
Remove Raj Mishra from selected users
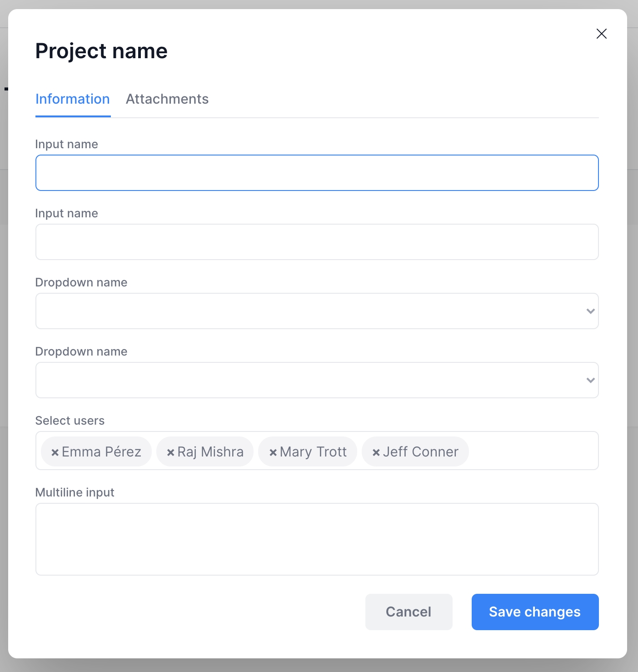[x=171, y=452]
